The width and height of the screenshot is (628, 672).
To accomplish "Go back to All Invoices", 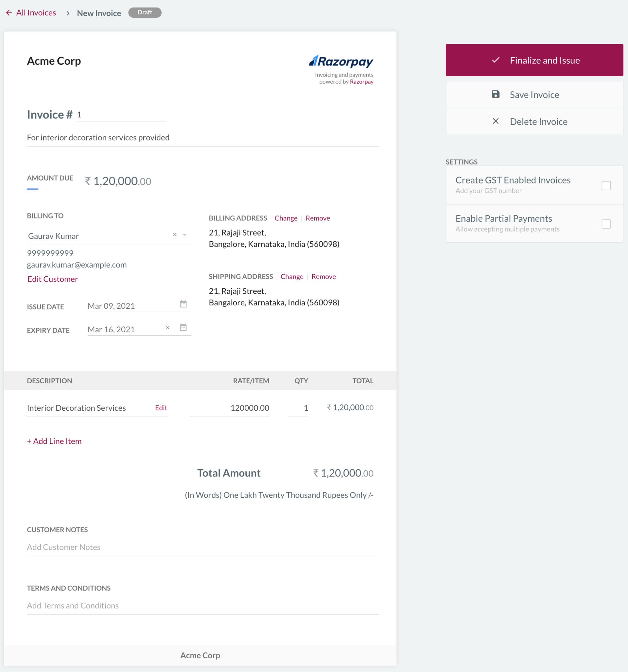I will point(36,13).
